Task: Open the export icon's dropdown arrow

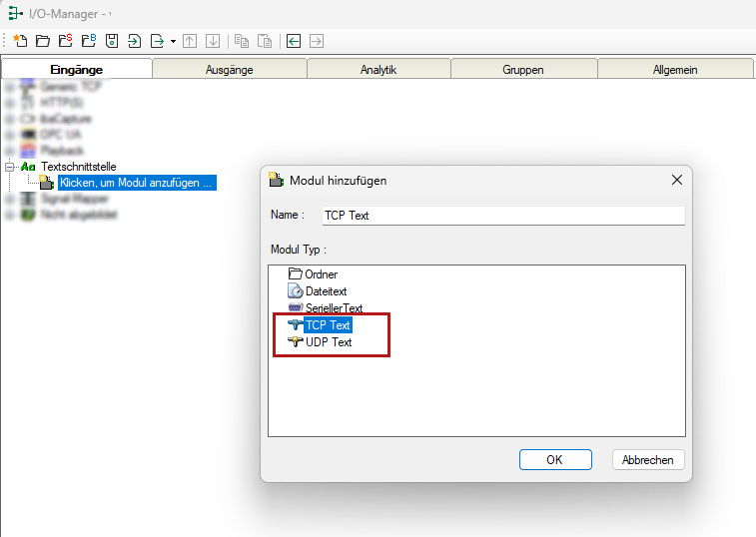Action: point(173,42)
